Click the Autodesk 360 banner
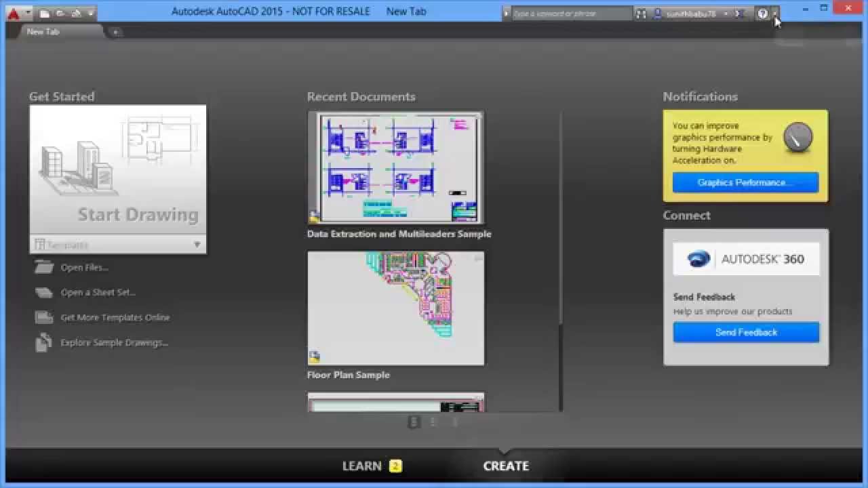Screen dimensions: 868x488 click(x=746, y=259)
